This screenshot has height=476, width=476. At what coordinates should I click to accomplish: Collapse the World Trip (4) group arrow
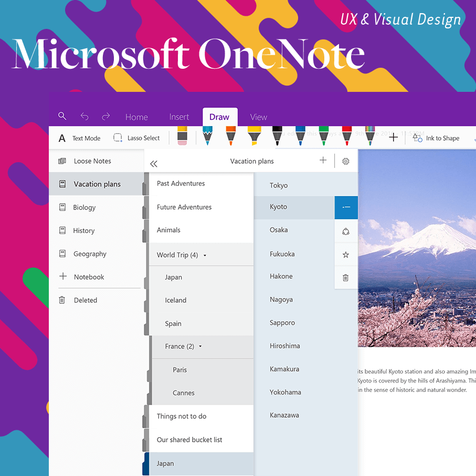[x=205, y=256]
